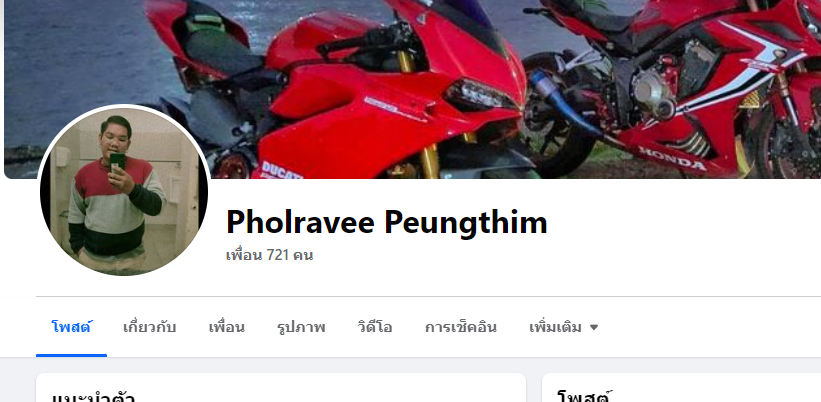Select the active โพสต์ tab
This screenshot has height=402, width=821.
(71, 327)
